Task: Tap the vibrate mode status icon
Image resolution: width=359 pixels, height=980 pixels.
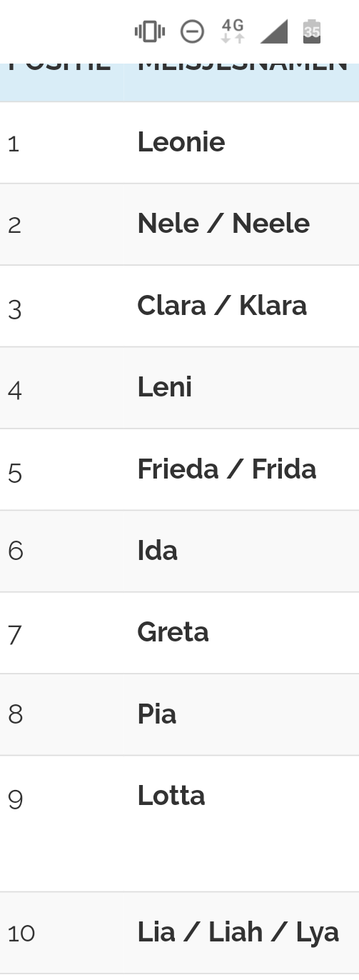Action: 150,31
